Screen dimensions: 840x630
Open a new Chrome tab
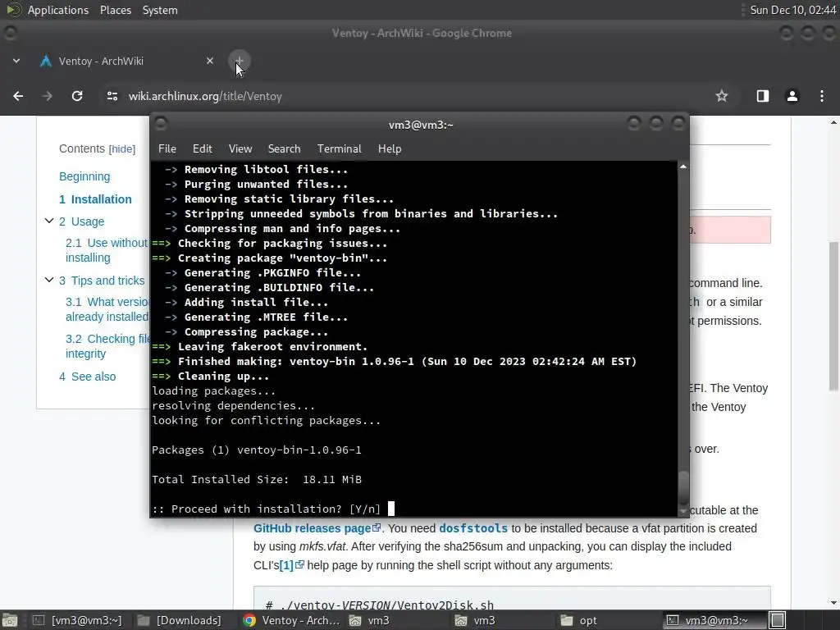click(x=239, y=61)
